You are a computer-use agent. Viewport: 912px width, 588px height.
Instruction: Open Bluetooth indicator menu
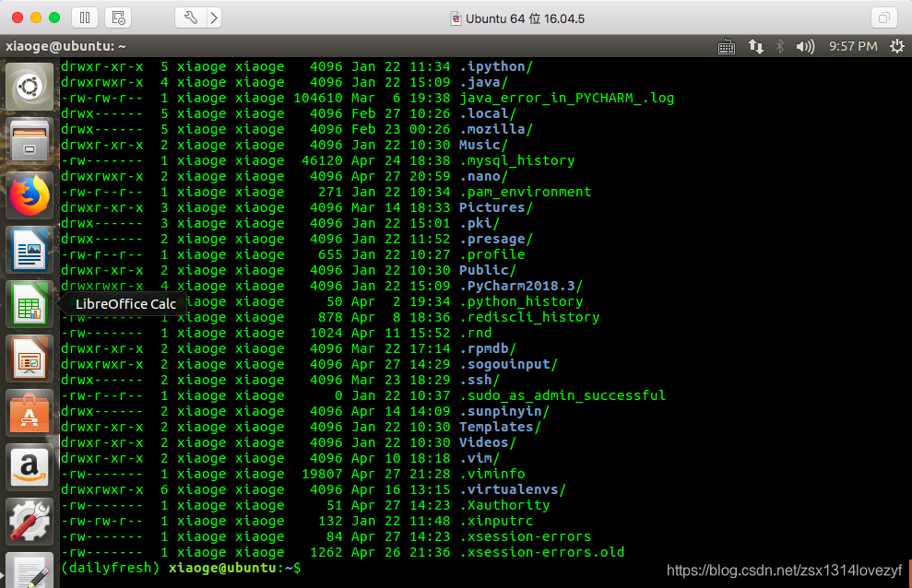pyautogui.click(x=780, y=46)
